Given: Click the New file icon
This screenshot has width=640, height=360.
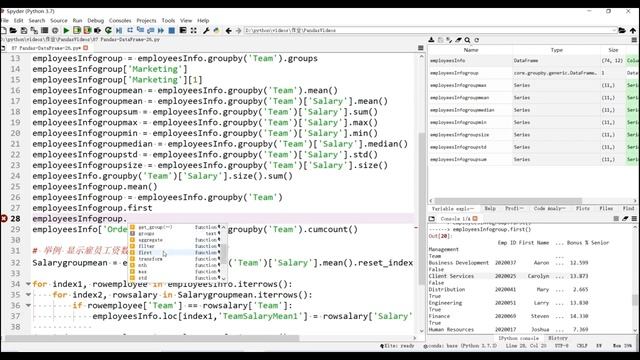Looking at the screenshot, I should point(3,30).
